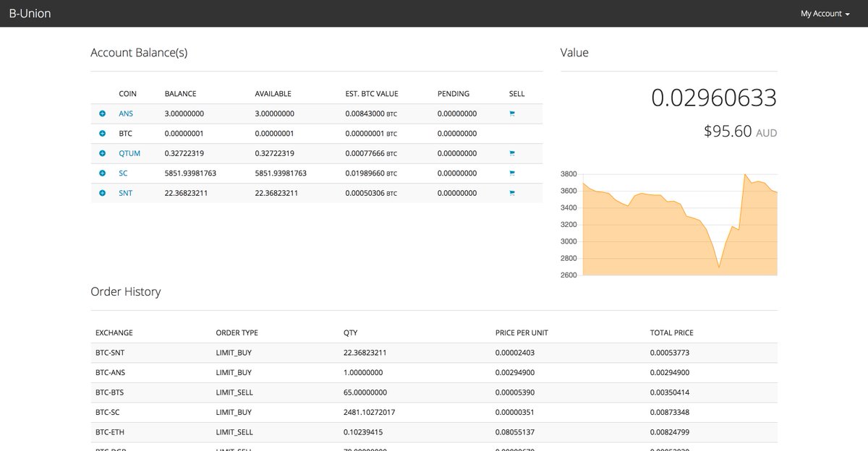Screen dimensions: 868x451
Task: Click the sell cart icon for SNT
Action: coord(512,193)
